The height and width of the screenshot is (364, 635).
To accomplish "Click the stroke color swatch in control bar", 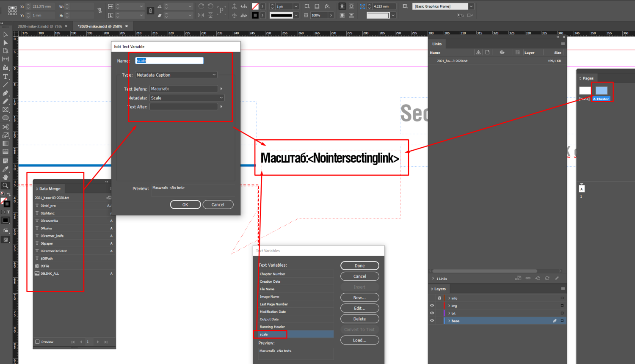I will click(x=255, y=15).
